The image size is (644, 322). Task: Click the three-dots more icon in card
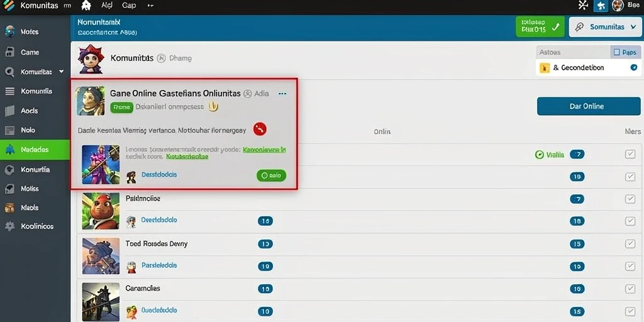tap(282, 94)
